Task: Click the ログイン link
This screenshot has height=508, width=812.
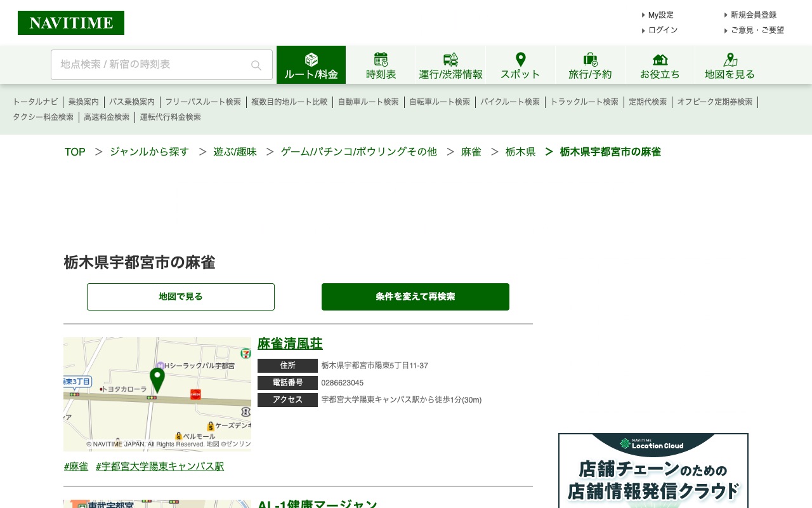Action: point(662,30)
